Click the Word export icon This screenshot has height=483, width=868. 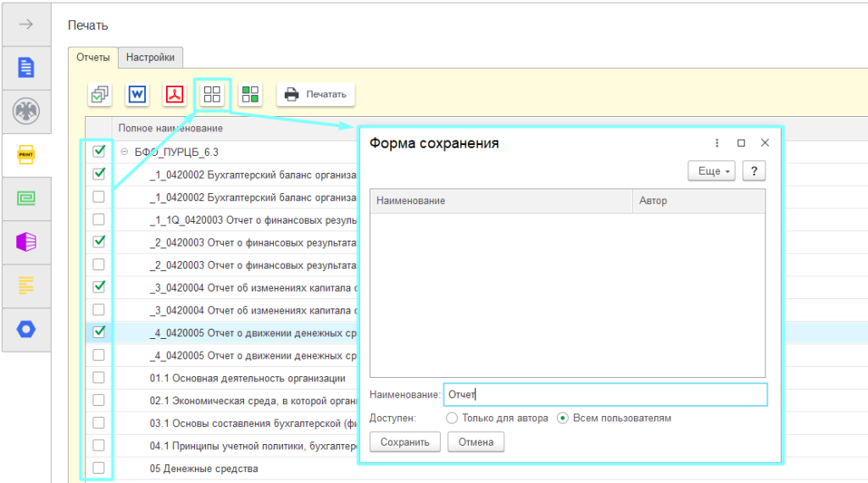[137, 95]
